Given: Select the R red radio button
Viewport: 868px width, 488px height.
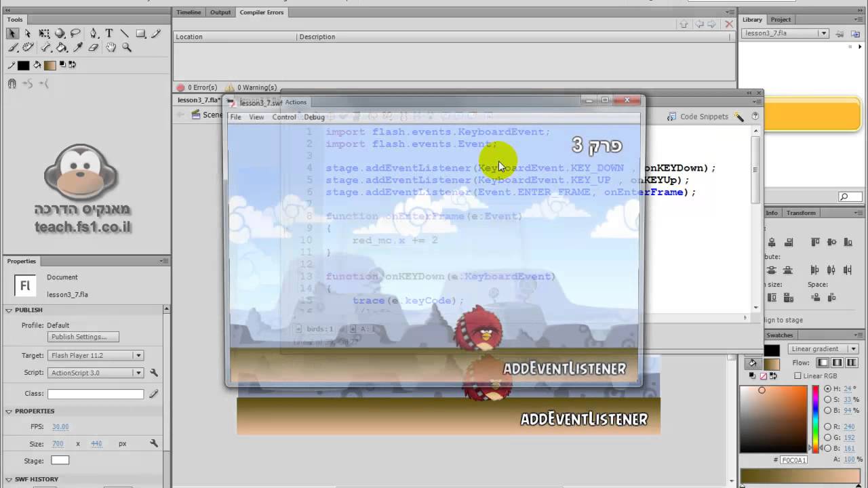Looking at the screenshot, I should coord(827,427).
